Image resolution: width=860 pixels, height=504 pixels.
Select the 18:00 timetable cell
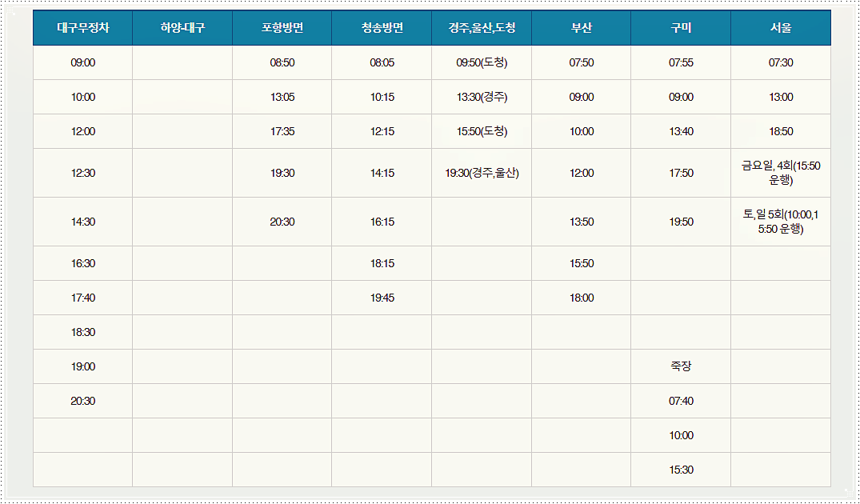582,298
